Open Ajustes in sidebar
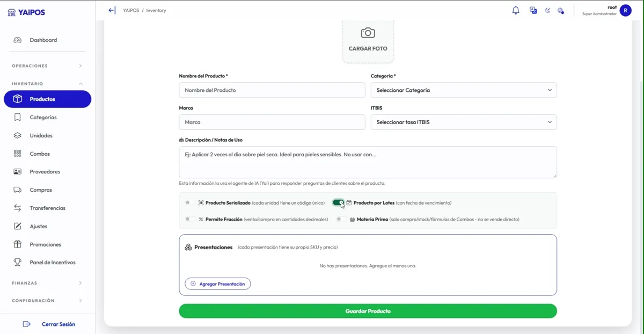The width and height of the screenshot is (644, 334). pyautogui.click(x=47, y=226)
